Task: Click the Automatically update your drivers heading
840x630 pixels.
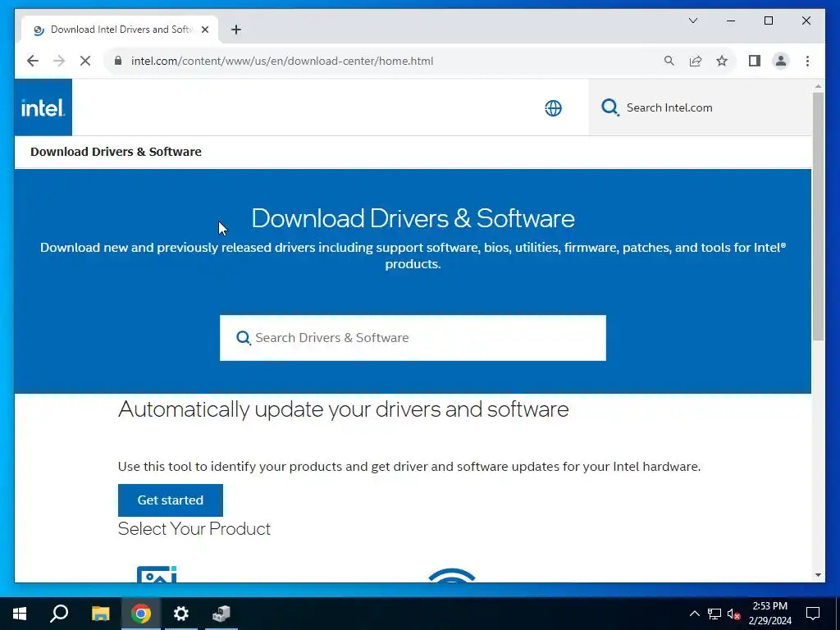Action: coord(343,410)
